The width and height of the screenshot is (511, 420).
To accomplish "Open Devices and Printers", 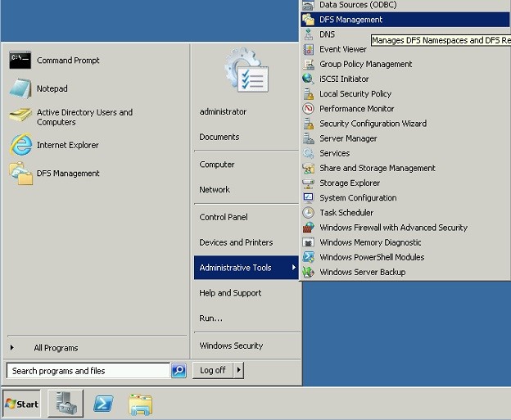I will 237,242.
